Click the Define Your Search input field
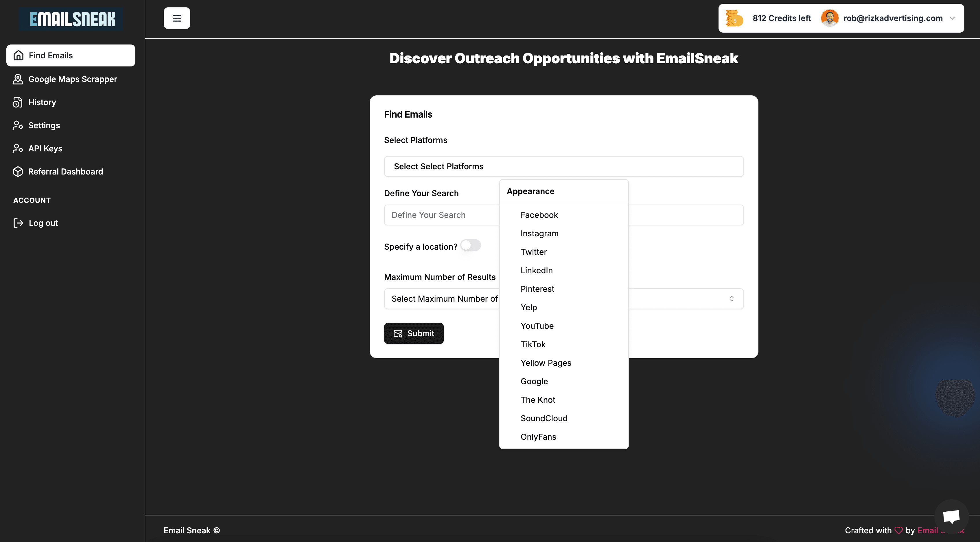 (x=441, y=215)
